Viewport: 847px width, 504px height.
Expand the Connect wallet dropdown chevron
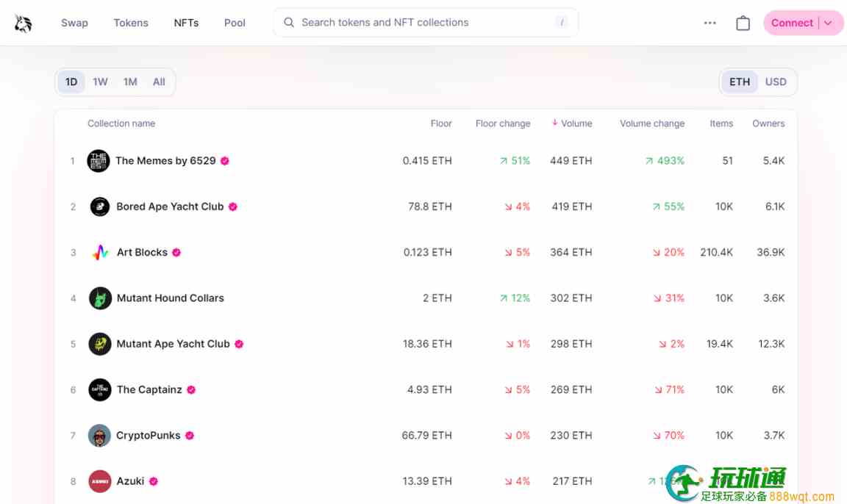828,24
